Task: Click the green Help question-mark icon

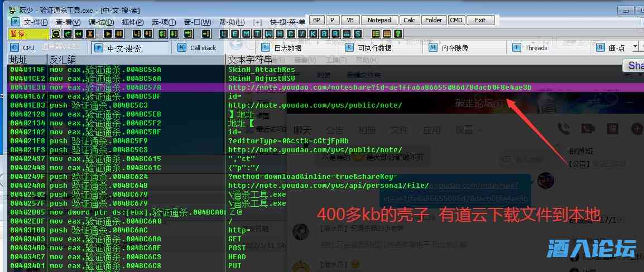Action: point(398,33)
